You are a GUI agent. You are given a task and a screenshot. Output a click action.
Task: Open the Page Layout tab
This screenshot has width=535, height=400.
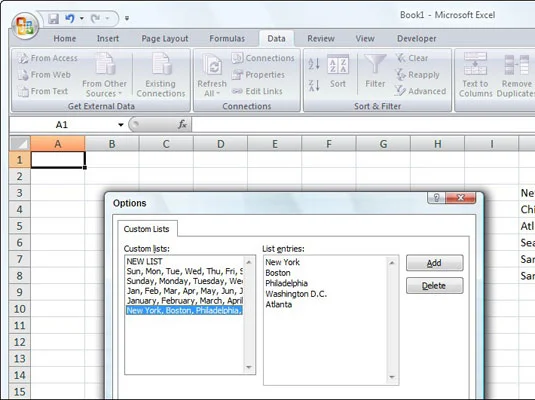point(165,39)
